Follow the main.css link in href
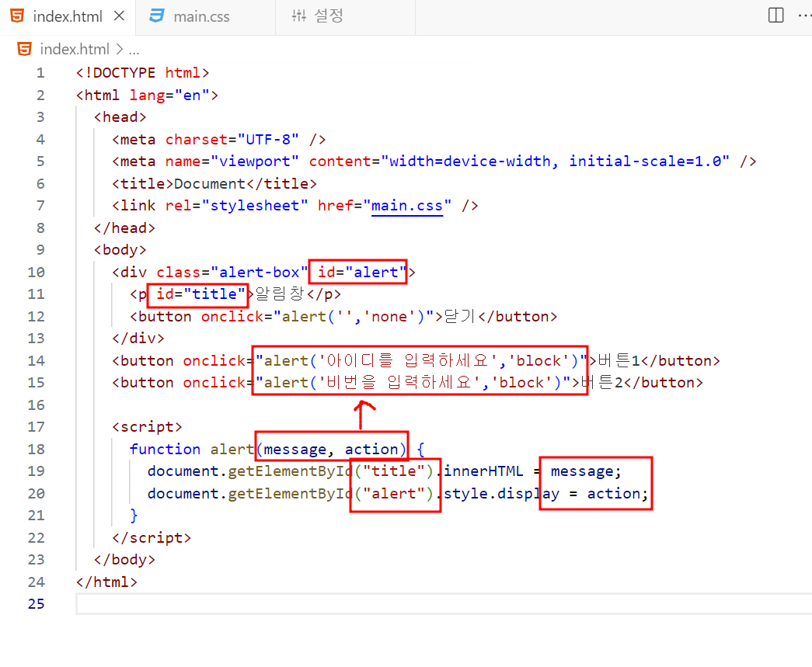Viewport: 812px width, 667px height. point(407,206)
